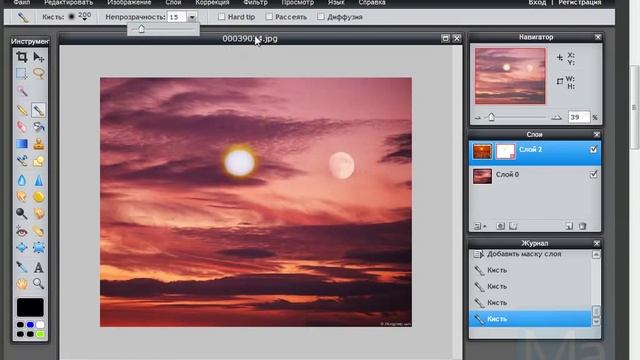
Task: Select the blue Gradient tool
Action: pyautogui.click(x=22, y=144)
